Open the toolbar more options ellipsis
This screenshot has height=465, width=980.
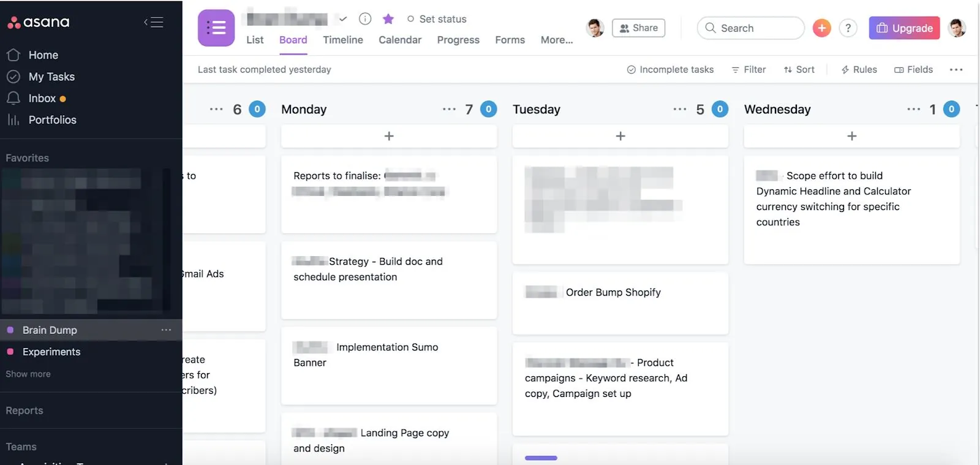956,70
